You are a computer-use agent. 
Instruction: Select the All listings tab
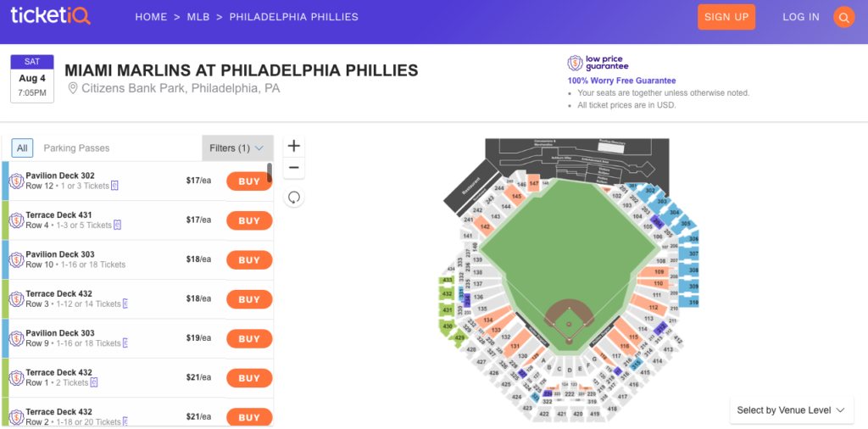tap(22, 148)
